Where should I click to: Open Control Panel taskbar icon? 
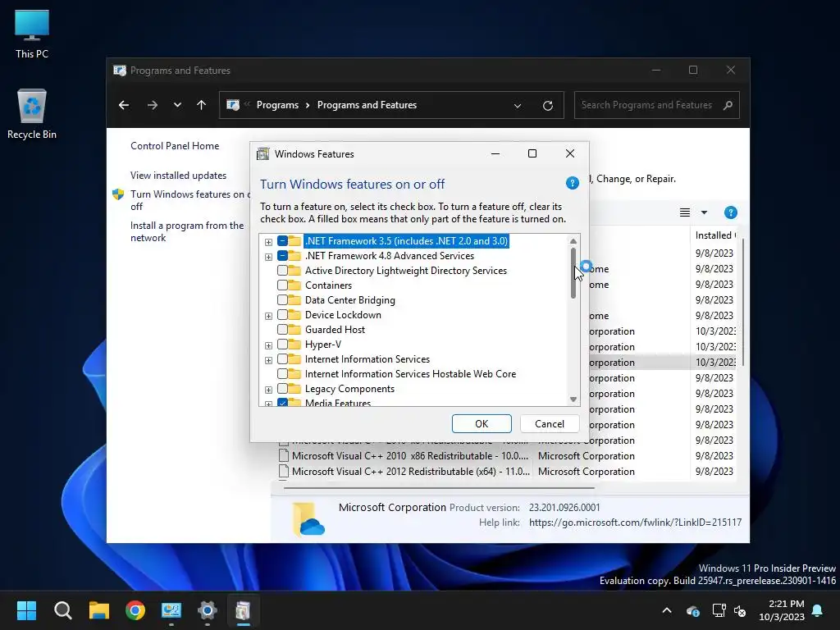click(x=171, y=610)
